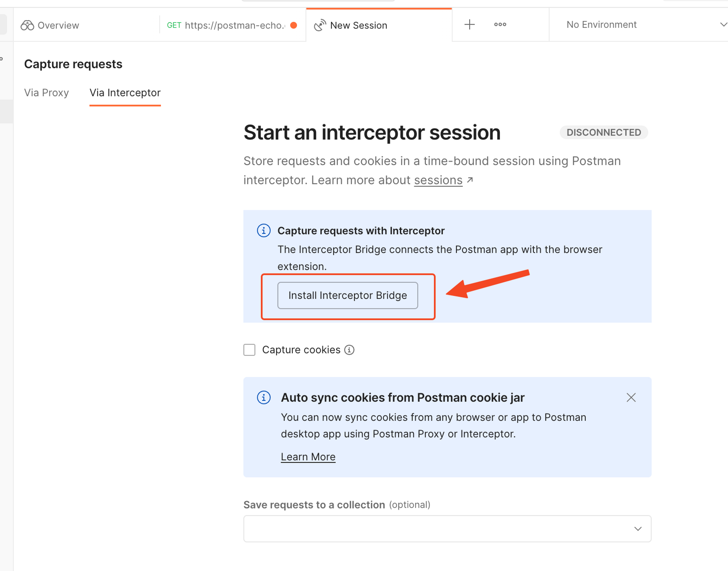728x571 pixels.
Task: Open the Learn More link
Action: [308, 456]
